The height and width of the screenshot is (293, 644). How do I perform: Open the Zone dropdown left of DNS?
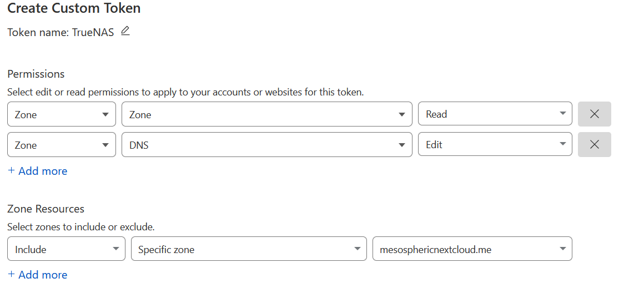click(62, 145)
